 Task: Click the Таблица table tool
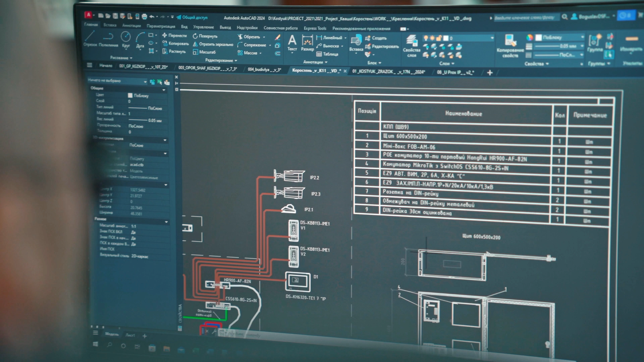[327, 54]
